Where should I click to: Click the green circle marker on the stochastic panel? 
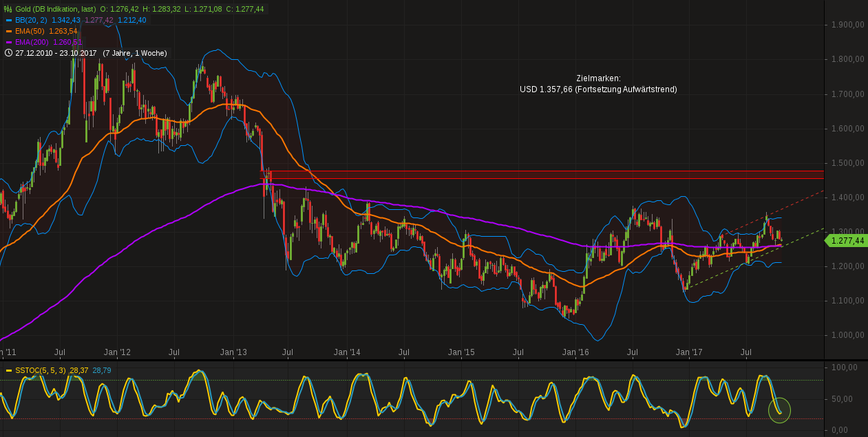coord(780,409)
